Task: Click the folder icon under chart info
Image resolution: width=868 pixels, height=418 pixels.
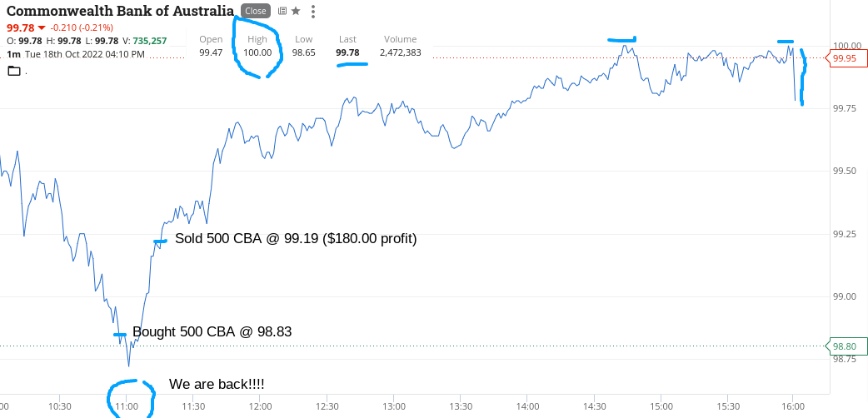Action: pos(14,70)
